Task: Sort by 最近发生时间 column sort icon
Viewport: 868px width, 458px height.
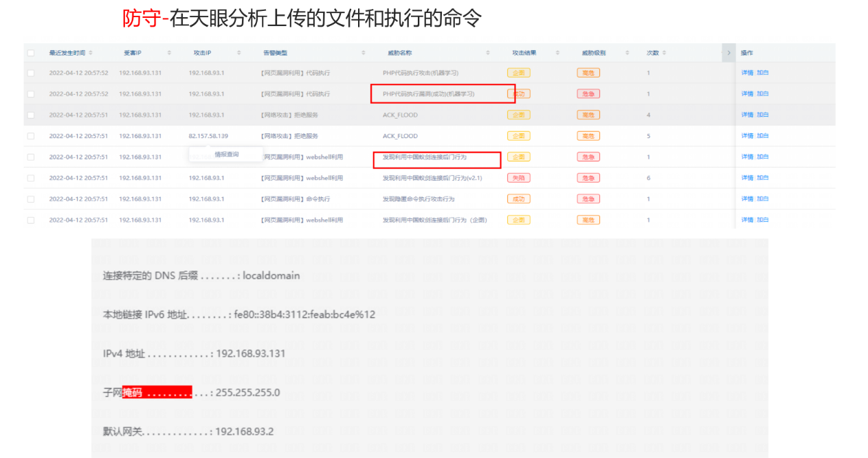Action: (x=91, y=53)
